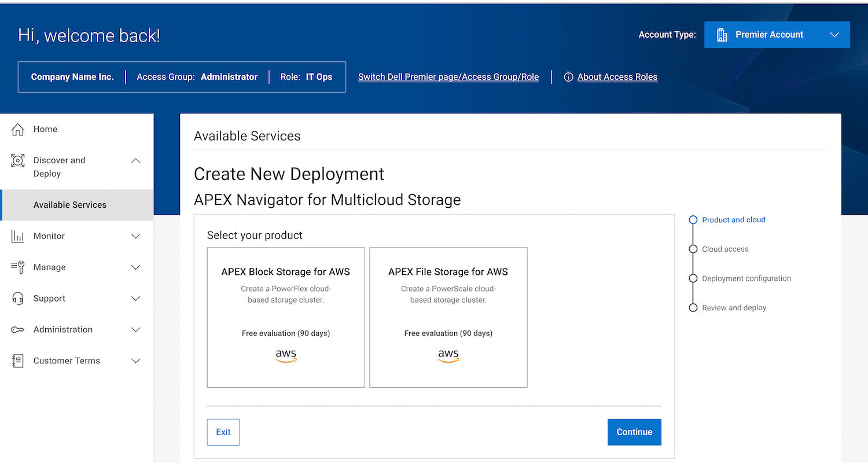Screen dimensions: 868x463
Task: Expand the Customer Terms menu chevron
Action: pos(136,361)
